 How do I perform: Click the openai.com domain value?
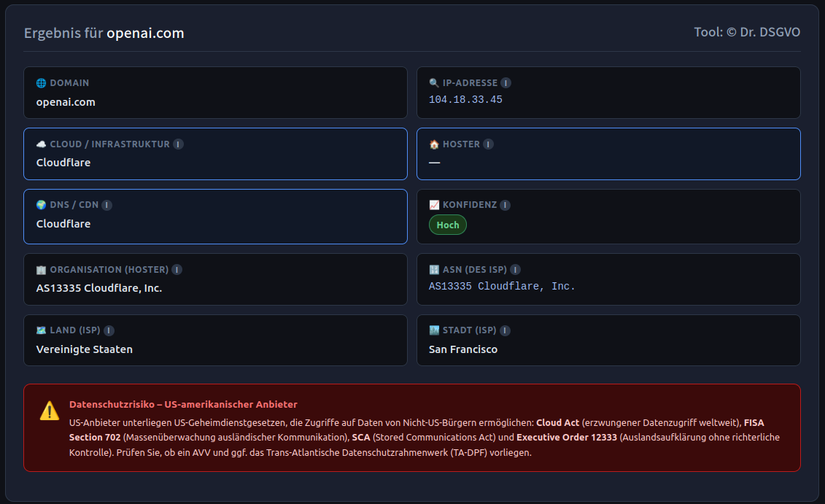click(x=66, y=102)
